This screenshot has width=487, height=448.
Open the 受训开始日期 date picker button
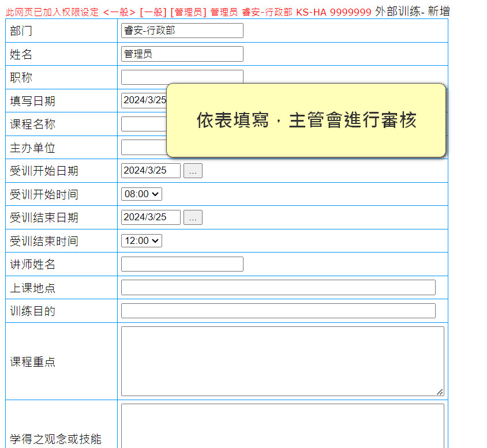click(193, 171)
